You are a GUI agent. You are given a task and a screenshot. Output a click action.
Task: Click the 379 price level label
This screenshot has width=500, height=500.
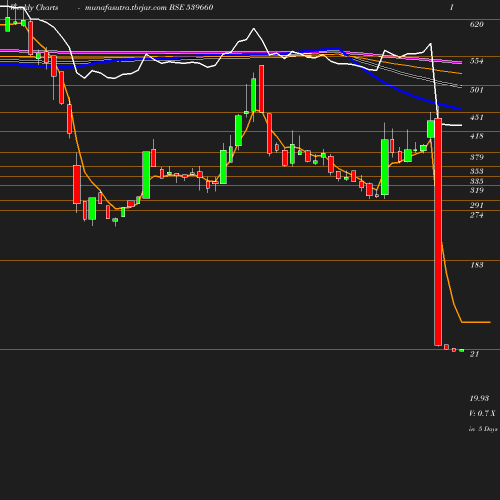476,157
